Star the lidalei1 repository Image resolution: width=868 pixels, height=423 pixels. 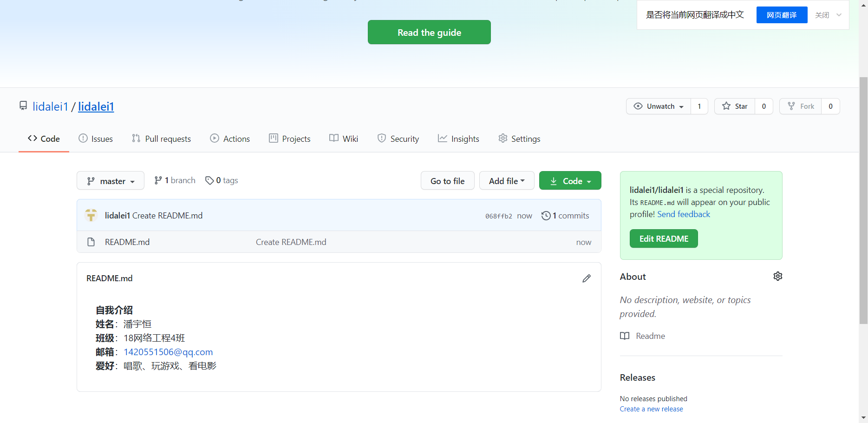click(735, 106)
